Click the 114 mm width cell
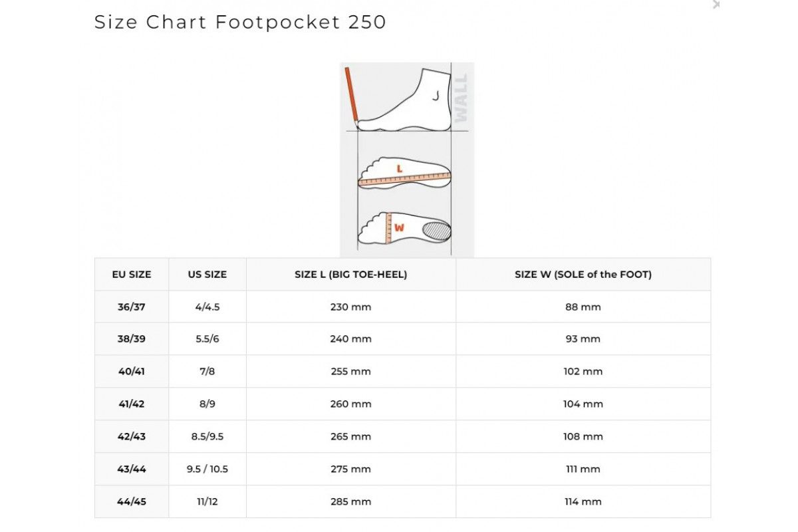The image size is (798, 532). point(583,501)
